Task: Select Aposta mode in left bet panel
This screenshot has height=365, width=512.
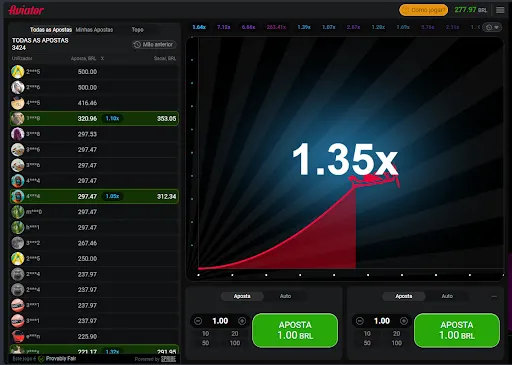Action: (242, 296)
